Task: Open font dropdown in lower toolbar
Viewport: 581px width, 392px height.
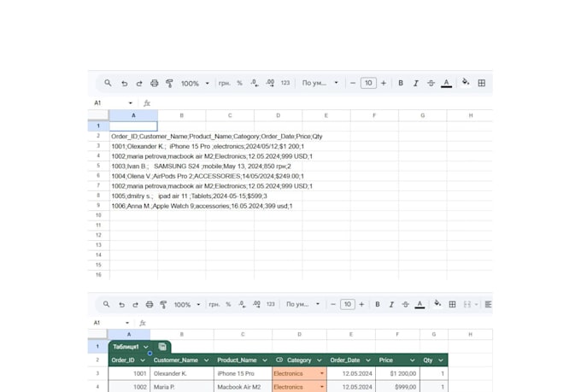Action: 302,304
